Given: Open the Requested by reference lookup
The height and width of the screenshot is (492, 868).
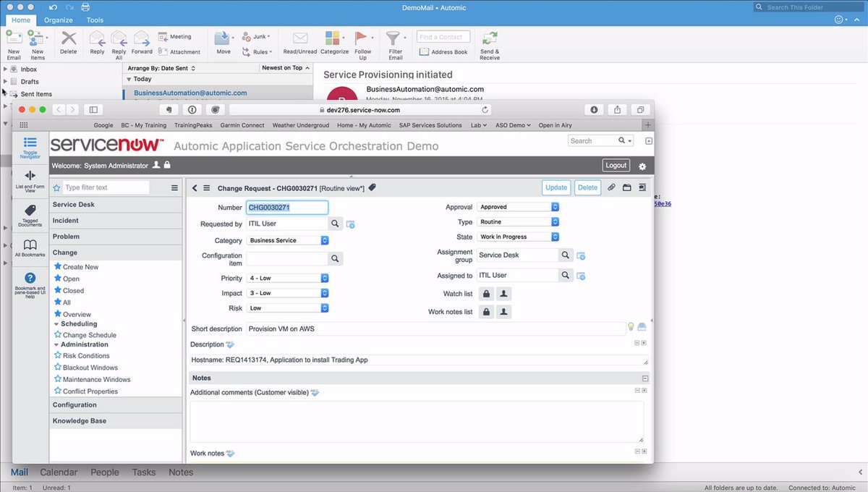Looking at the screenshot, I should tap(334, 224).
